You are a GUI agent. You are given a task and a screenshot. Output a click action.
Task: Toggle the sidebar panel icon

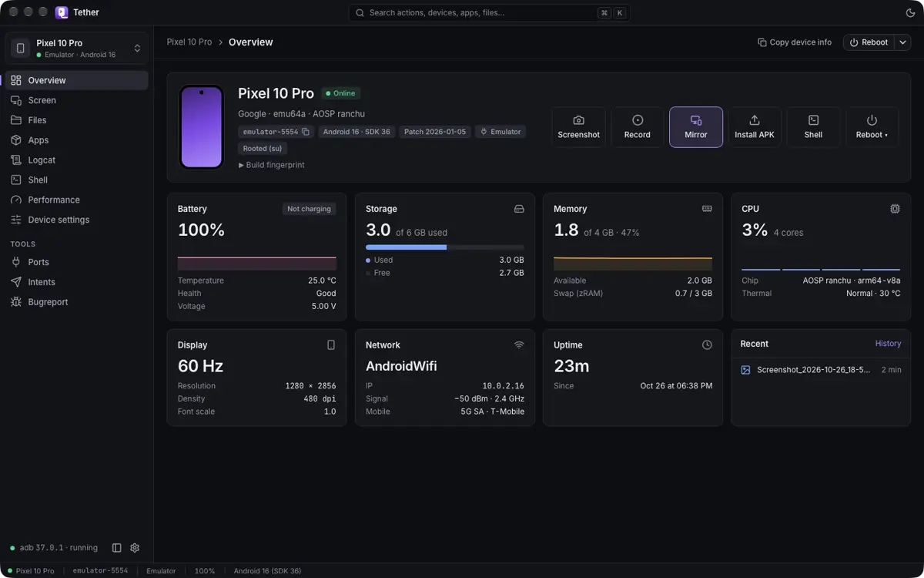pyautogui.click(x=117, y=548)
